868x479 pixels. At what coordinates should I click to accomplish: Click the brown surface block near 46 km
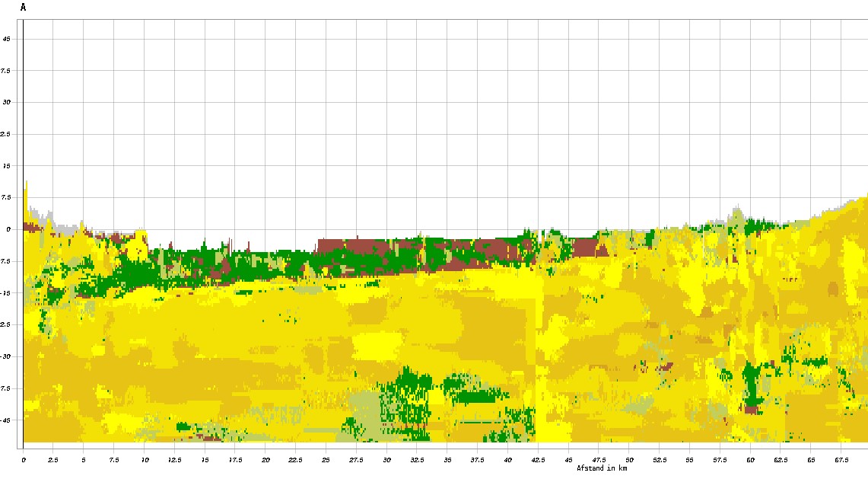point(584,247)
